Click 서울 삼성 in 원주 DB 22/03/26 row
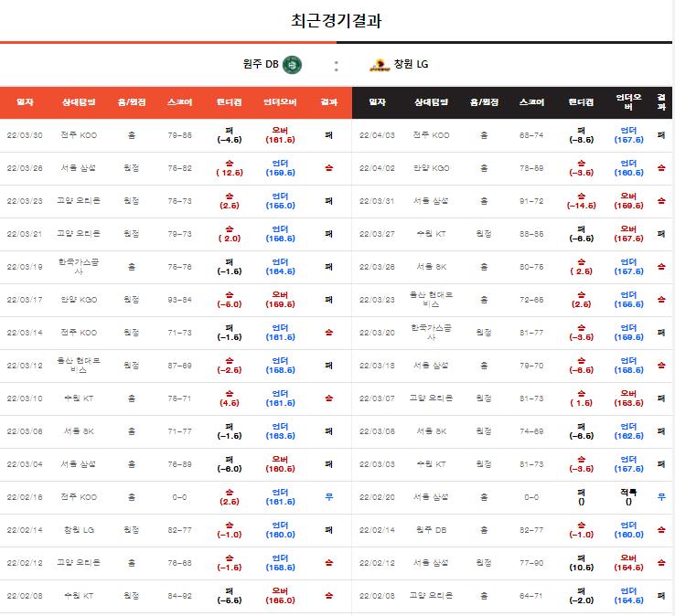The image size is (675, 616). pyautogui.click(x=79, y=168)
